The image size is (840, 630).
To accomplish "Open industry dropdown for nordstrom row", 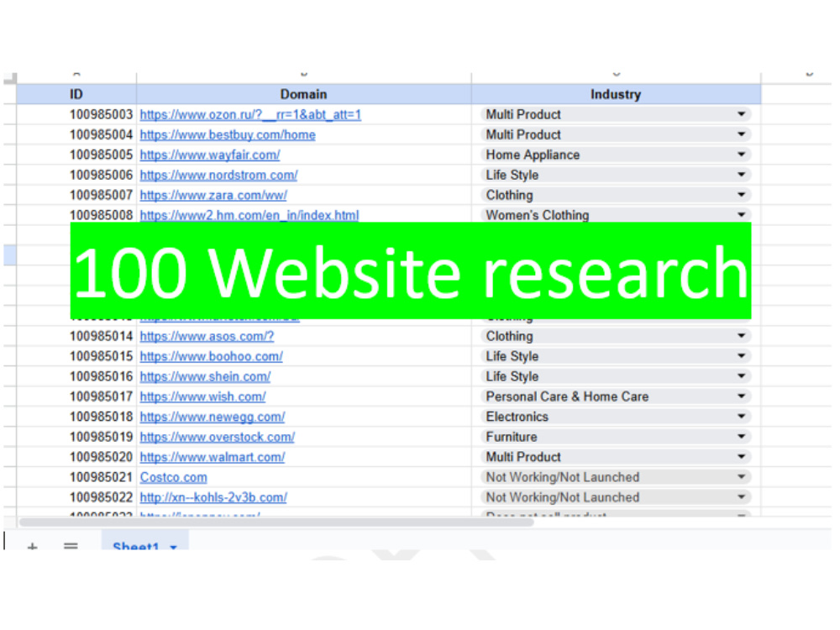I will [x=742, y=175].
